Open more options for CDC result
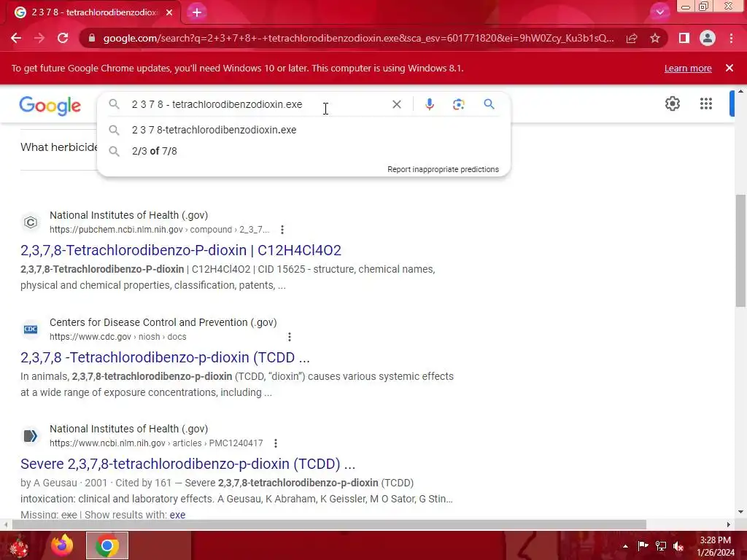This screenshot has width=747, height=560. (x=289, y=337)
